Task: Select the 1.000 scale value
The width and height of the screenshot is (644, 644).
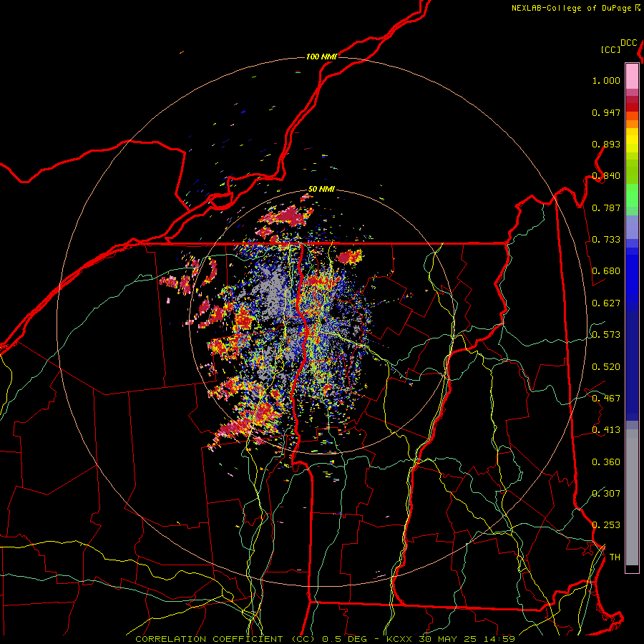Action: pyautogui.click(x=606, y=80)
